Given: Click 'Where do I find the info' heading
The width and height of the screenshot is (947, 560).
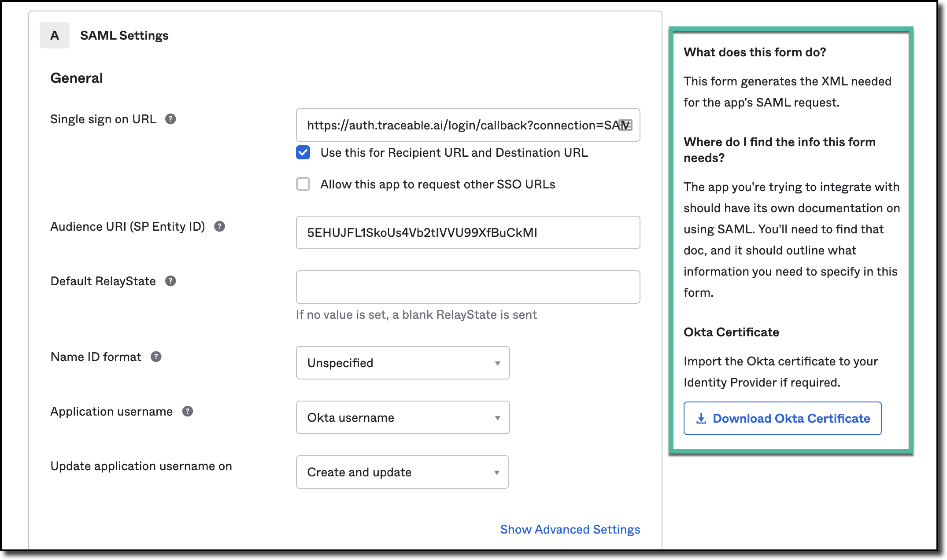Looking at the screenshot, I should pos(780,150).
